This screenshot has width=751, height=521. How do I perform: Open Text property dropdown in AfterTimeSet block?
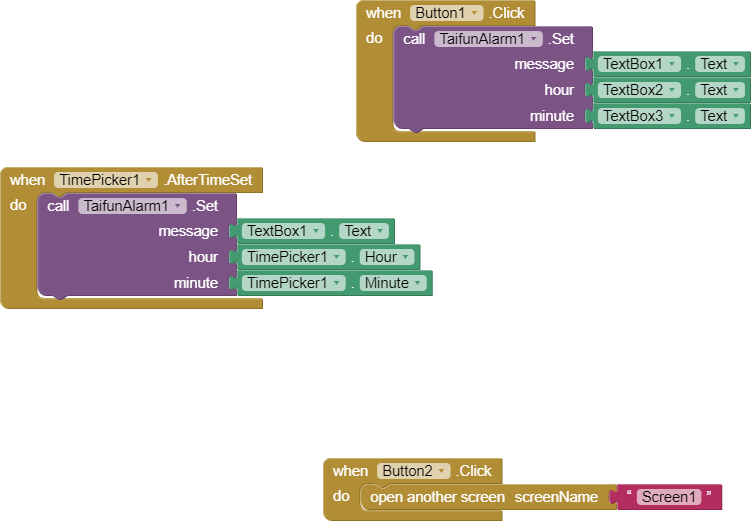tap(364, 231)
